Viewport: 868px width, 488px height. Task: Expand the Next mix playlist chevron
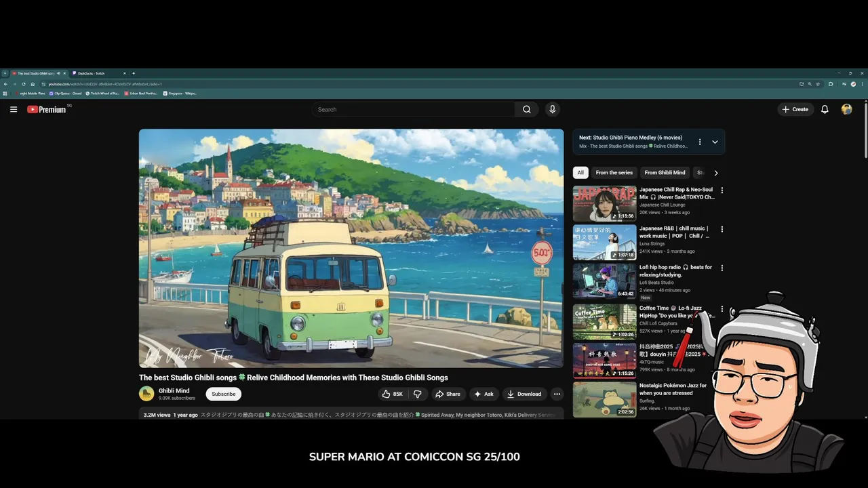tap(715, 142)
